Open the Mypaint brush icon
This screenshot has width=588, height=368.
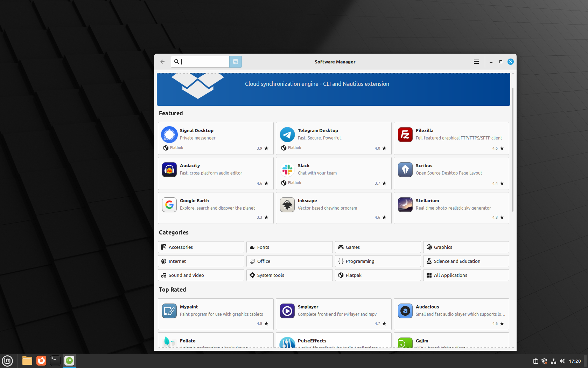coord(169,311)
